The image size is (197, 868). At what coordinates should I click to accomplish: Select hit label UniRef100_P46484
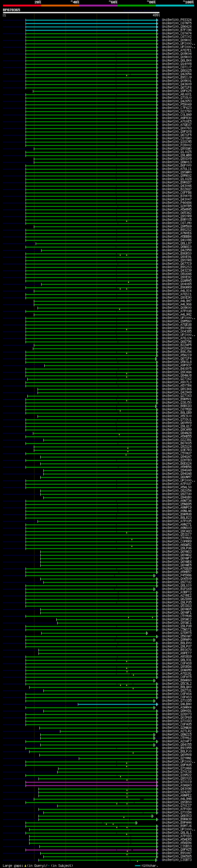(177, 203)
